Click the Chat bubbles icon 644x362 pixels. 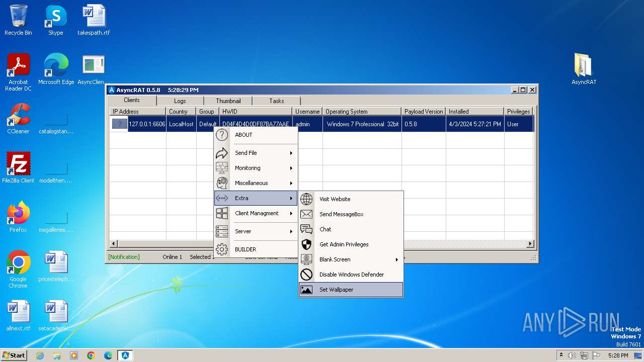point(306,229)
